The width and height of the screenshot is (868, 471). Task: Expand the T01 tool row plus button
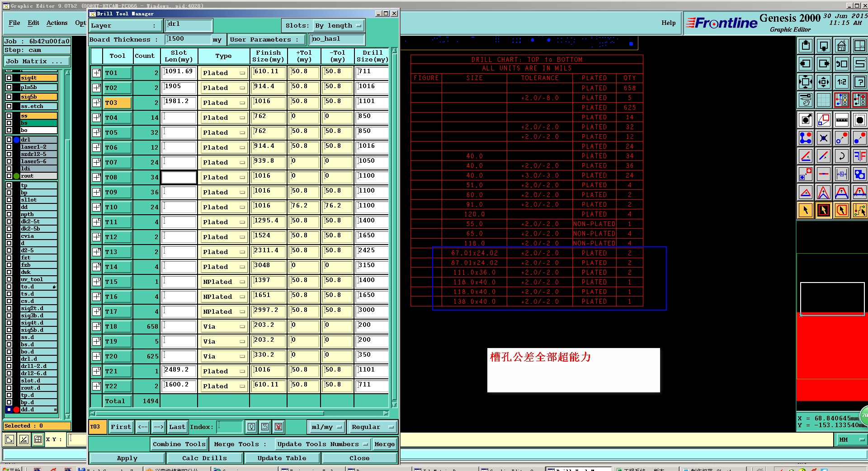96,73
